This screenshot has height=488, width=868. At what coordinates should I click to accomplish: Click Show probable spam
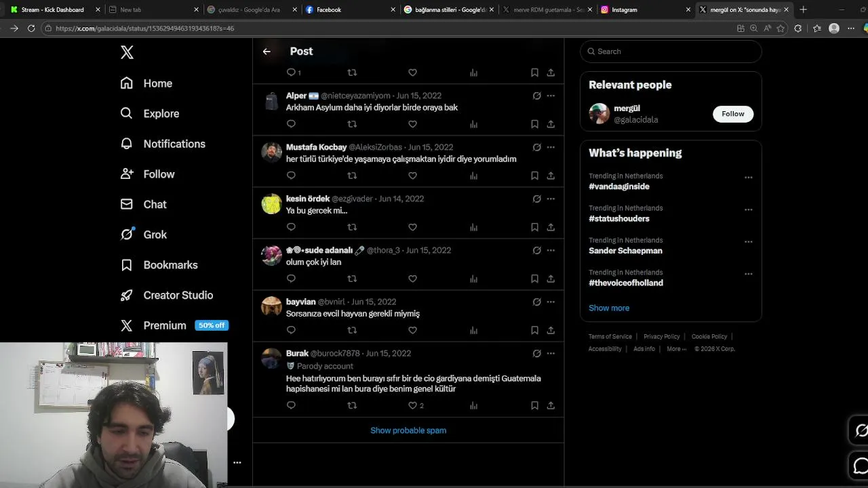pos(408,430)
